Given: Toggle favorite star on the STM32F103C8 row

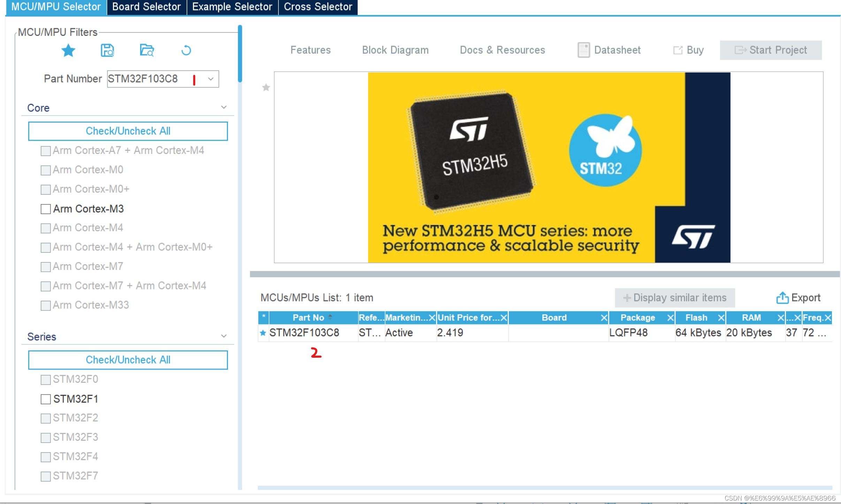Looking at the screenshot, I should pyautogui.click(x=263, y=333).
